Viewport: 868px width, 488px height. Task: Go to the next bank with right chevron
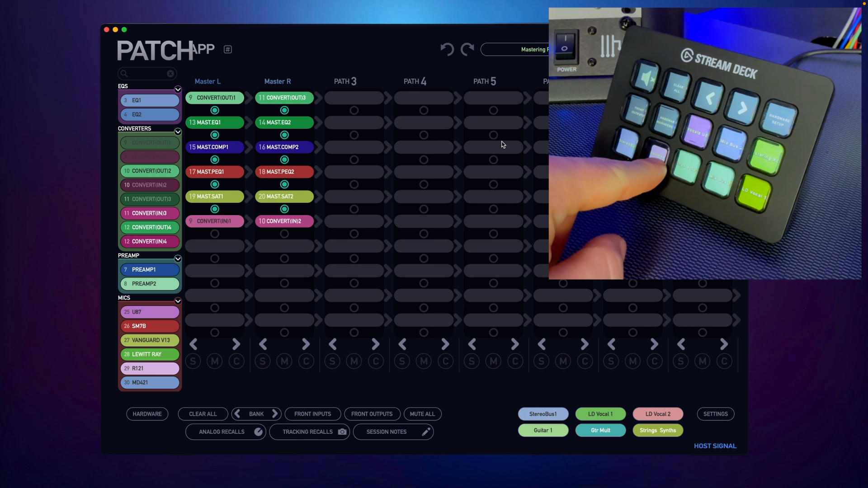coord(275,414)
